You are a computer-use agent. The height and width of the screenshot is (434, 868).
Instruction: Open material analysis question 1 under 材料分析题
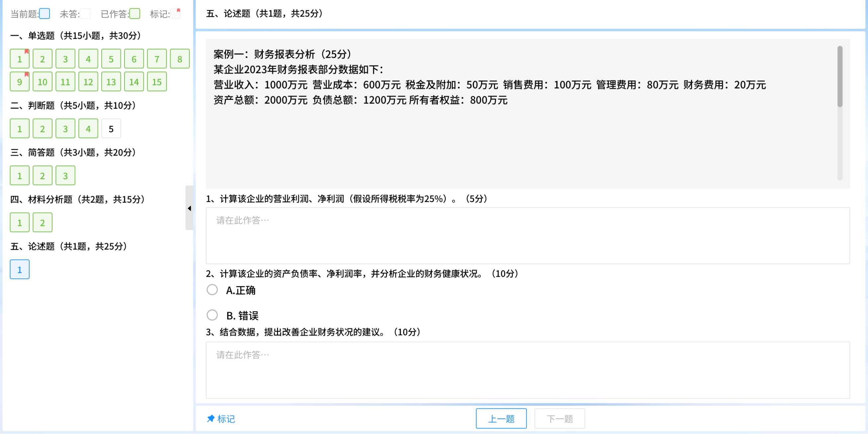[20, 223]
